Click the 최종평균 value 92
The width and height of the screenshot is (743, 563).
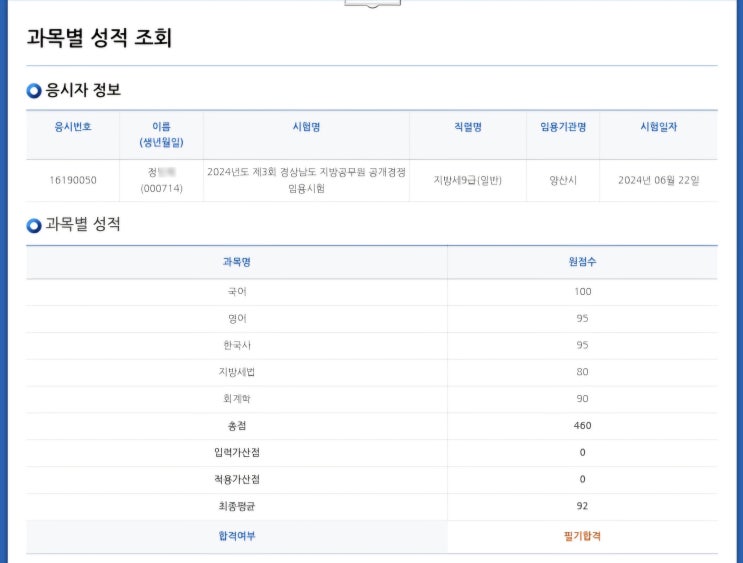582,506
